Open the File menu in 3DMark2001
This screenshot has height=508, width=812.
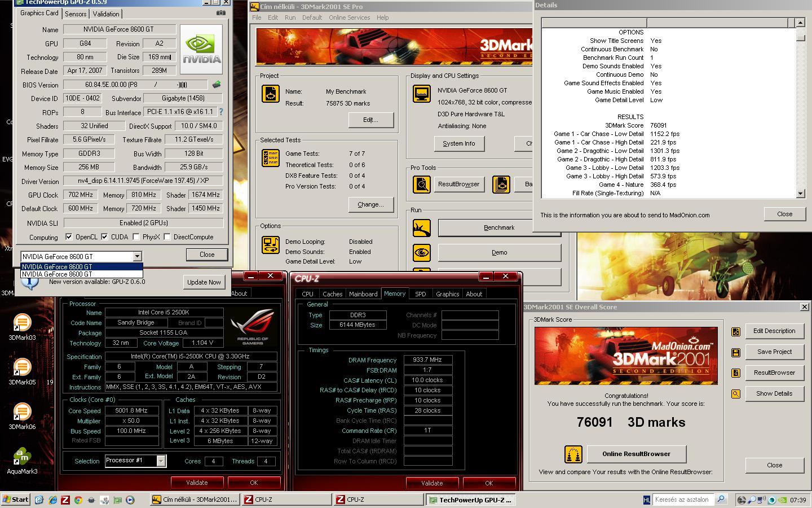(257, 17)
